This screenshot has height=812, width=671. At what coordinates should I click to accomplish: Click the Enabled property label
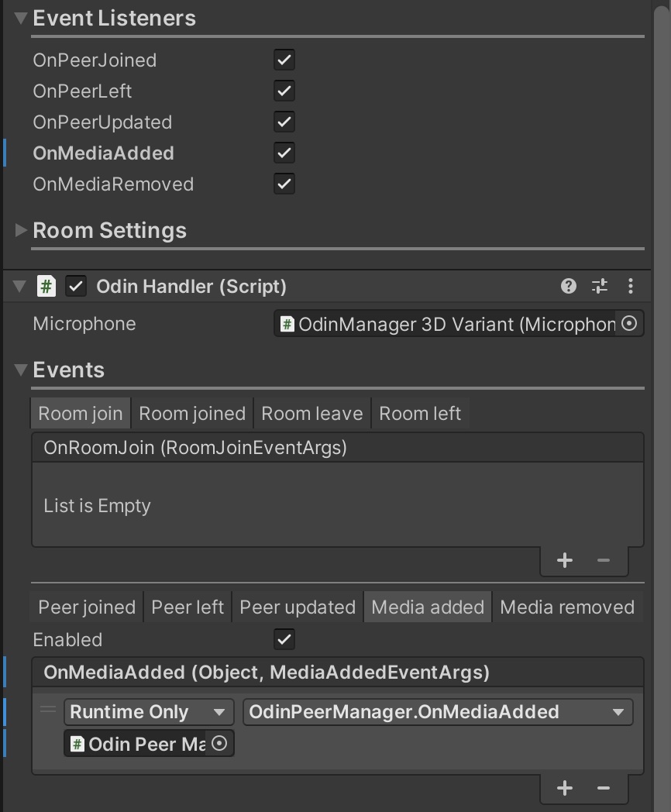pos(67,639)
